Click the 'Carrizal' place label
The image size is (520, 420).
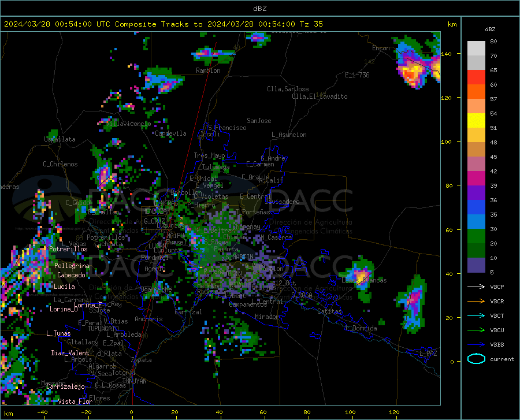coord(188,312)
